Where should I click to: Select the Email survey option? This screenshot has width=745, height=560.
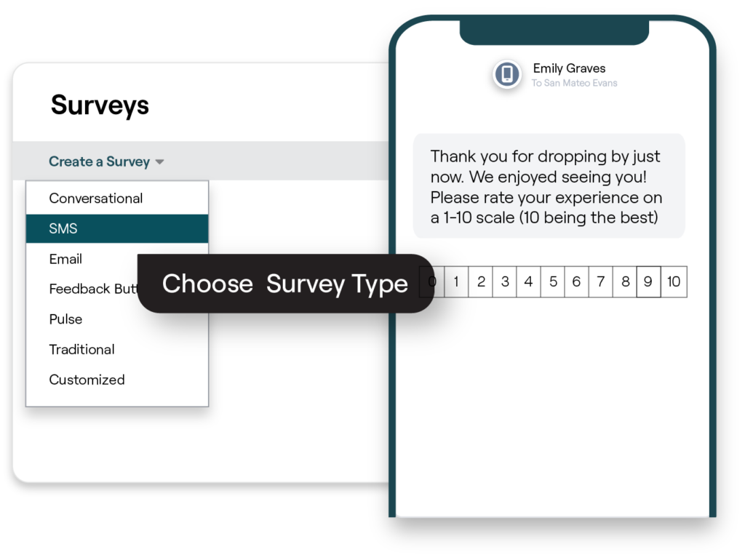[67, 259]
